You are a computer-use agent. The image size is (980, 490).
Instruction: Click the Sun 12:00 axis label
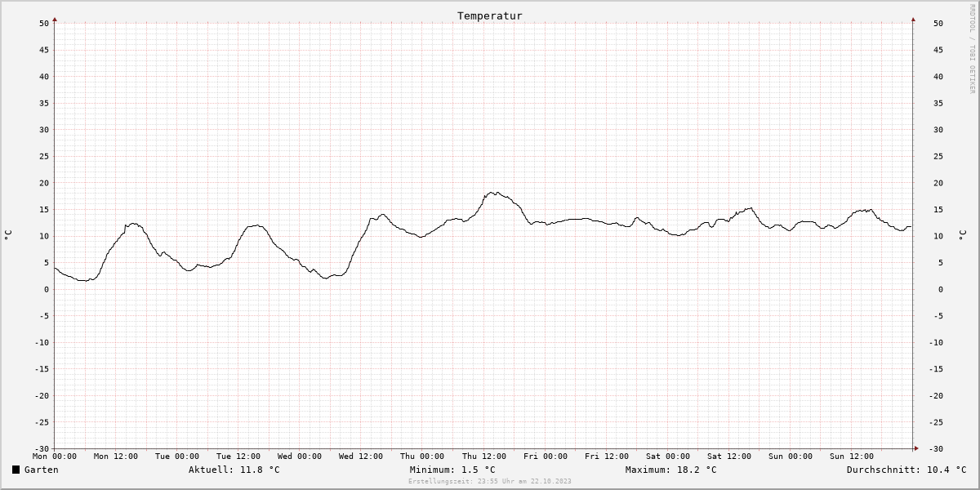[x=852, y=457]
